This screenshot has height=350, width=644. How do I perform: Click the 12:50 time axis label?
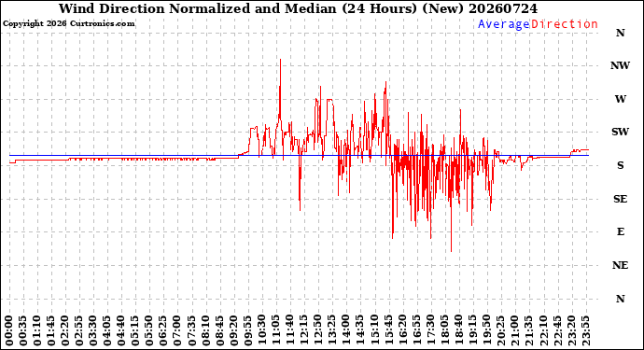point(318,330)
